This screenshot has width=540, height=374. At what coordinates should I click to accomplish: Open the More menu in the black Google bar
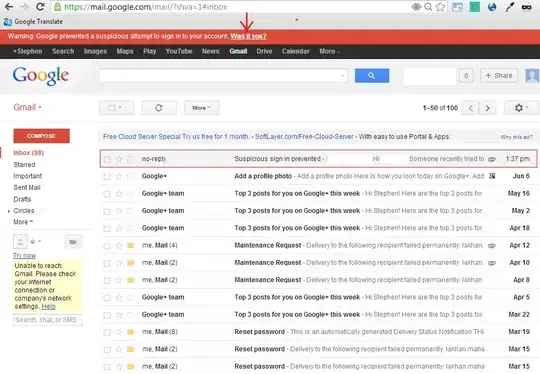pyautogui.click(x=329, y=51)
